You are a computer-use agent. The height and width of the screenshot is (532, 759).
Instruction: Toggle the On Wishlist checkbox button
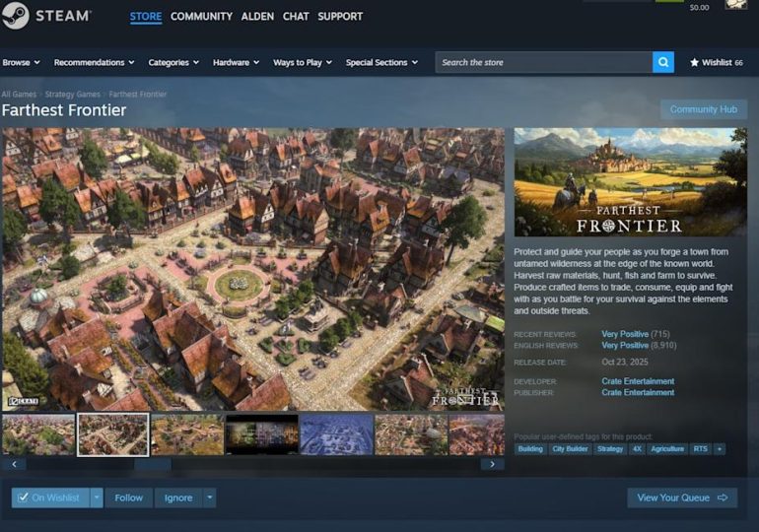(x=50, y=498)
